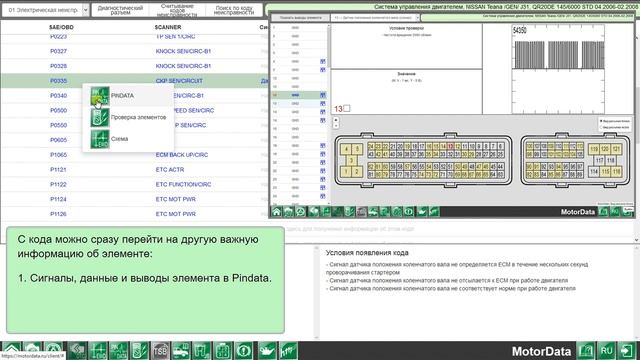Click code P0340 link

tap(58, 96)
